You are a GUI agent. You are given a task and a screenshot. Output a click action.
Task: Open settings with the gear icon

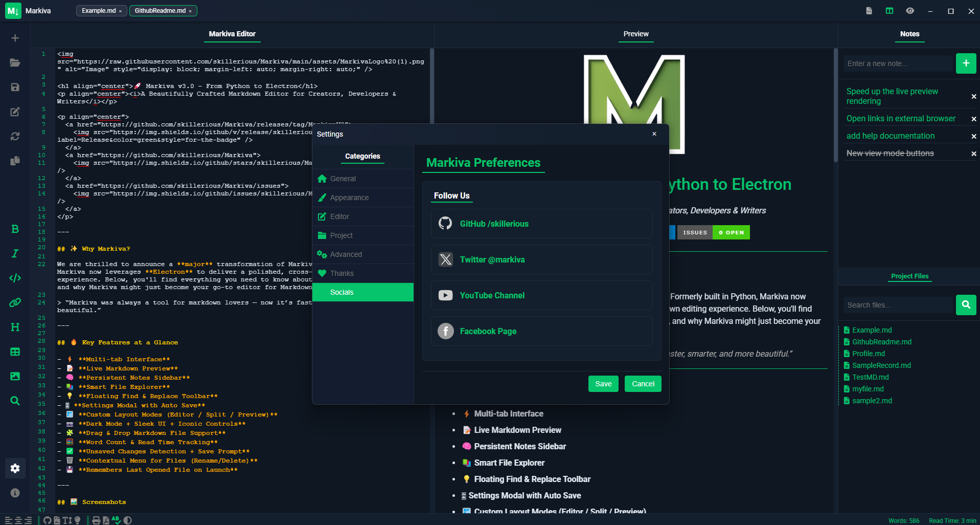pos(15,468)
